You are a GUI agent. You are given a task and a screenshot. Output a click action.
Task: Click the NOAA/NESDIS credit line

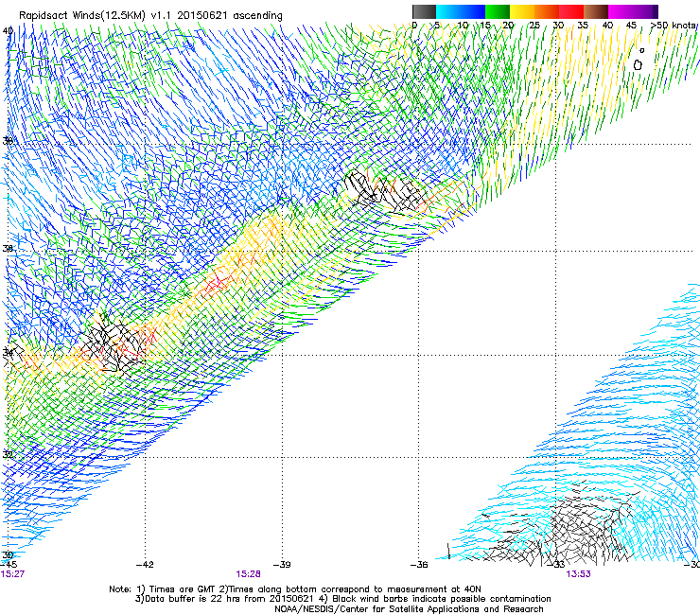click(409, 609)
